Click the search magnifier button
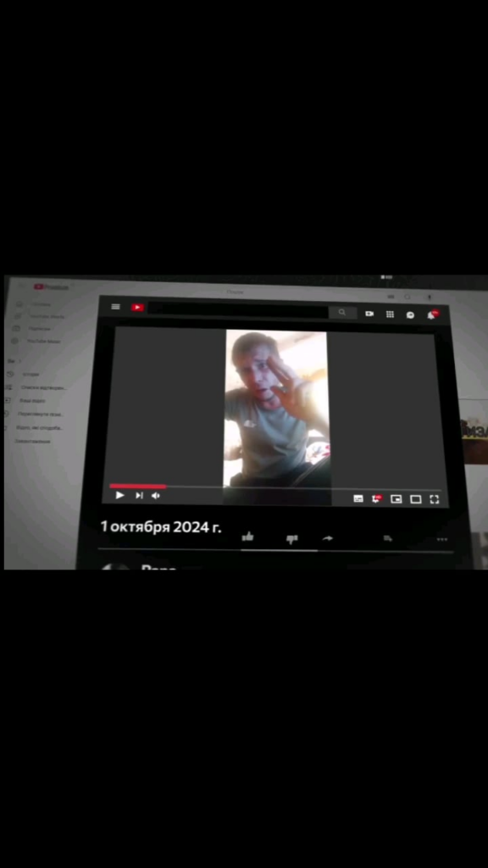This screenshot has height=868, width=488. tap(342, 313)
